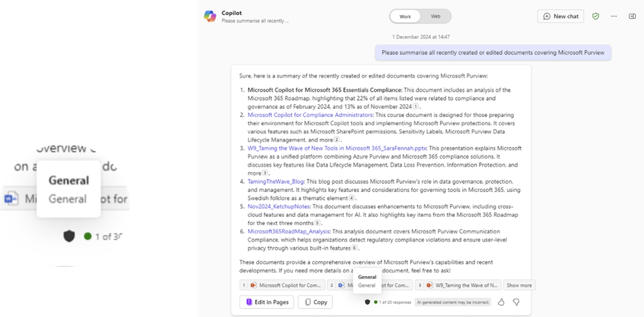Click citation marker 3 in the response

pos(265,173)
